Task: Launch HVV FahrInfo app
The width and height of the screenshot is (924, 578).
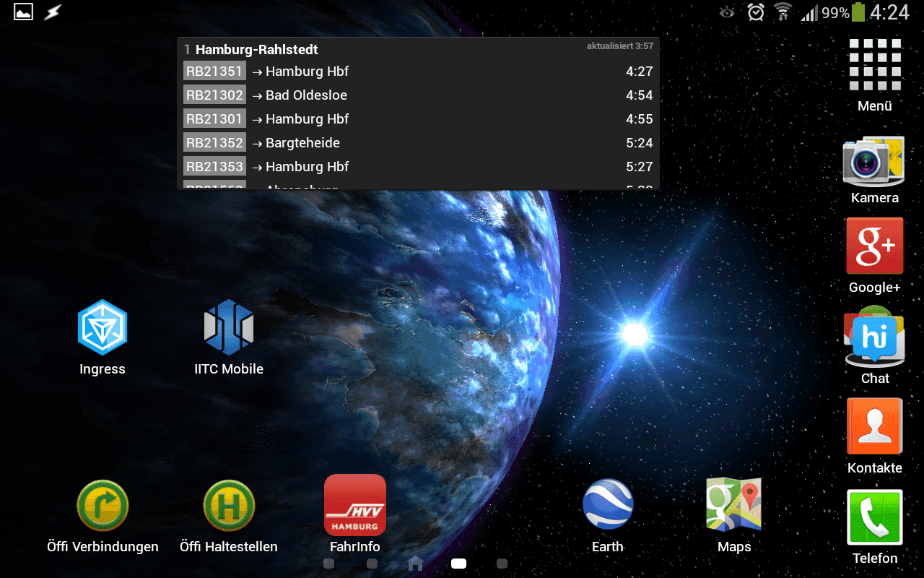Action: (355, 514)
